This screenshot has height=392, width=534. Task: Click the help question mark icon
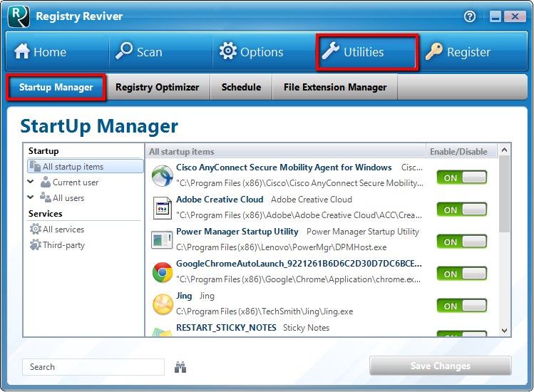[470, 16]
